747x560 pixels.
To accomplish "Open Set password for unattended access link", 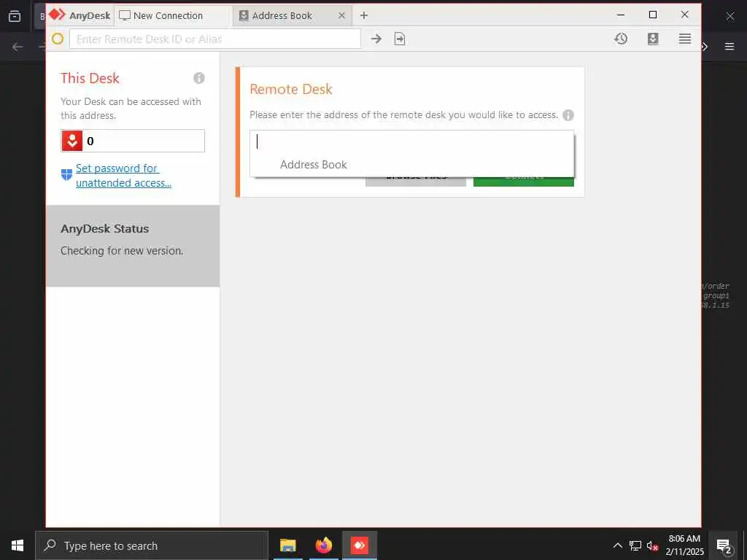I will pos(123,175).
